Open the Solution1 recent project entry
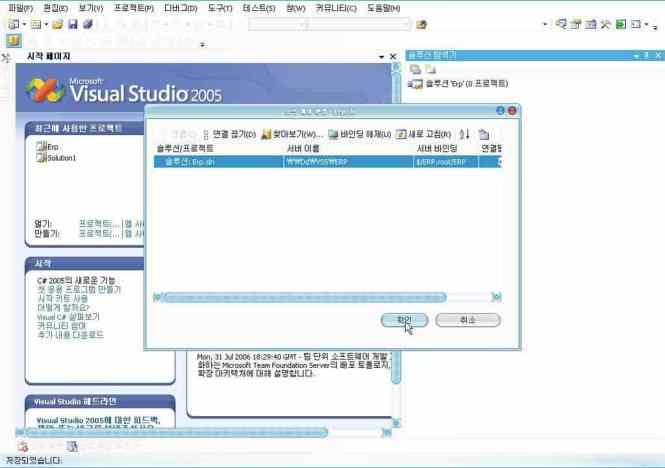The width and height of the screenshot is (665, 468). [56, 158]
